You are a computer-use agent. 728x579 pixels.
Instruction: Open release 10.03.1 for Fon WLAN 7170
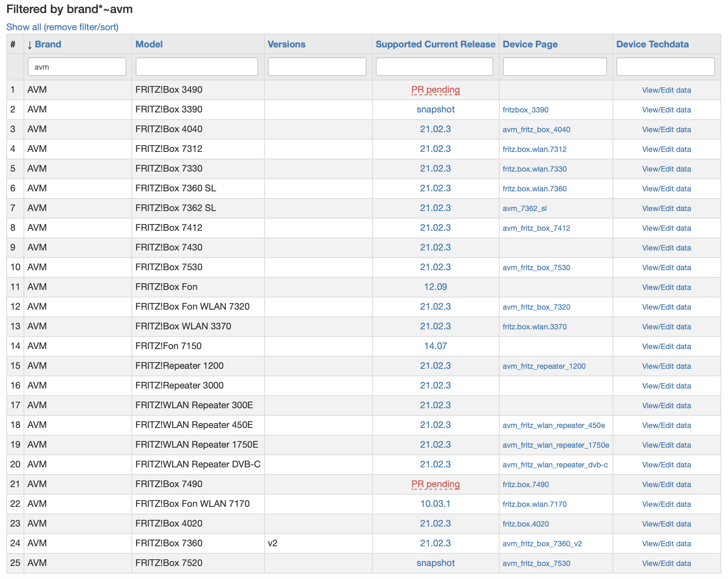[435, 504]
